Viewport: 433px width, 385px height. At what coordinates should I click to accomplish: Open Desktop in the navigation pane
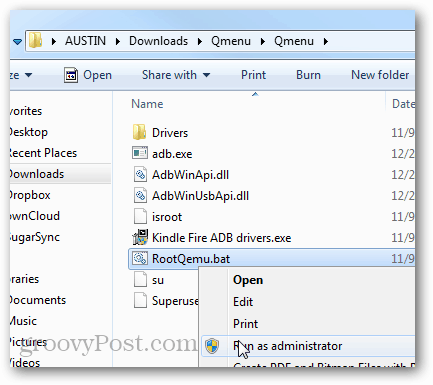point(29,132)
